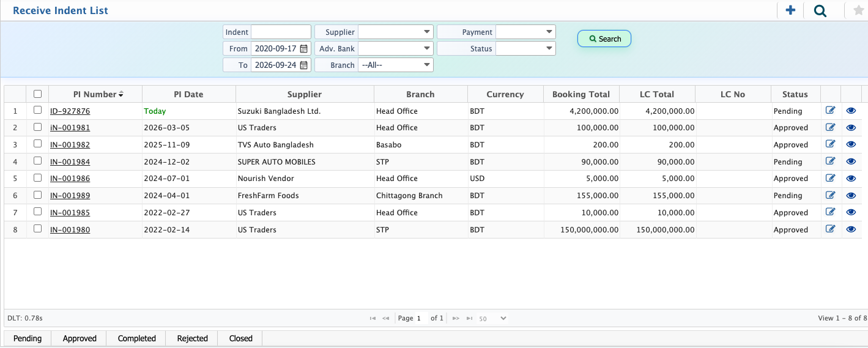868x348 pixels.
Task: Edit the IN-001986 indent row
Action: tap(830, 178)
